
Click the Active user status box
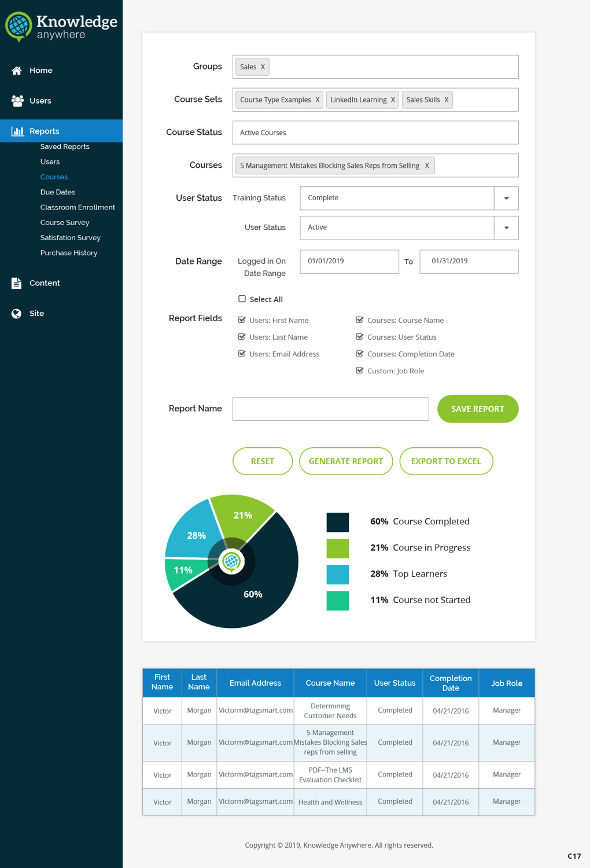tap(397, 227)
